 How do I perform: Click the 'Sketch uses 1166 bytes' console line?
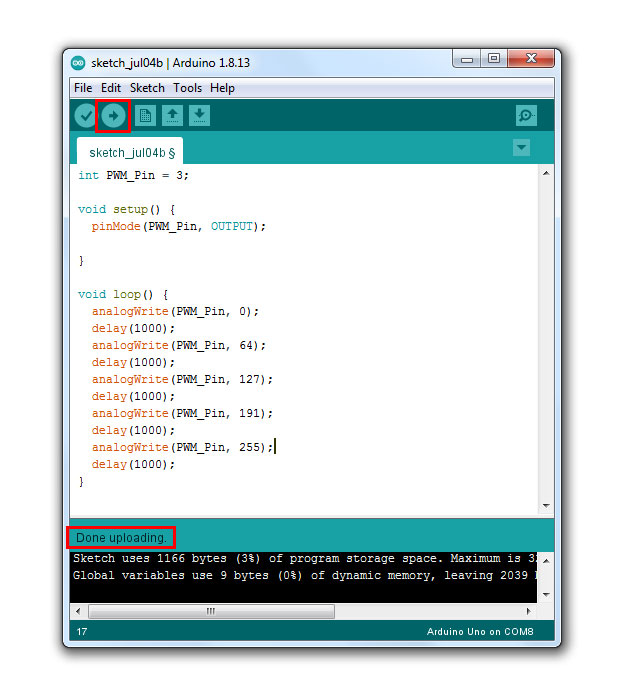click(x=305, y=558)
